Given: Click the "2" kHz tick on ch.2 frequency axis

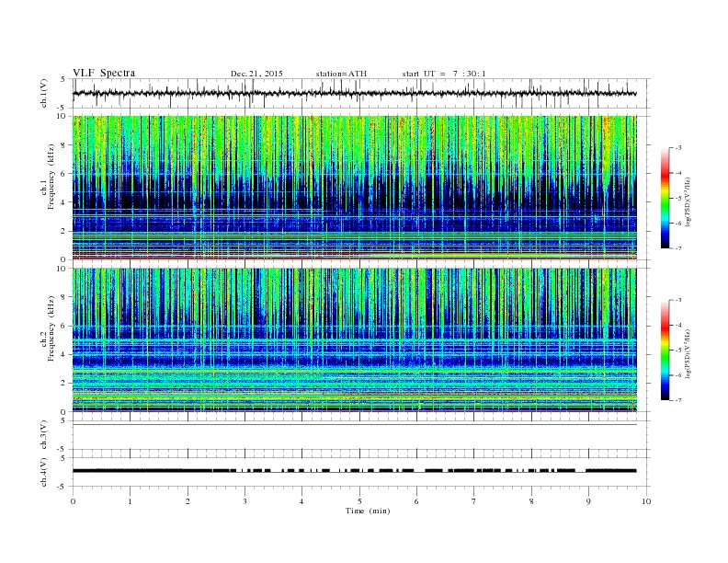Looking at the screenshot, I should point(63,384).
